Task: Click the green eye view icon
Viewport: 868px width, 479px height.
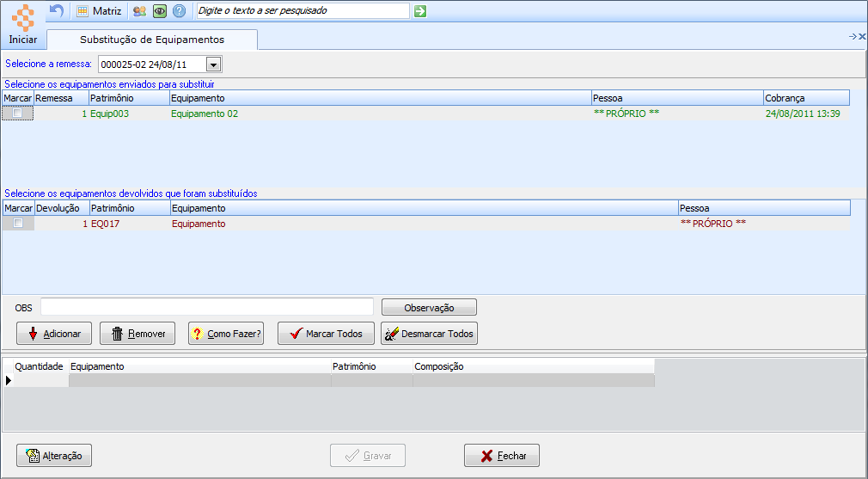Action: (x=160, y=10)
